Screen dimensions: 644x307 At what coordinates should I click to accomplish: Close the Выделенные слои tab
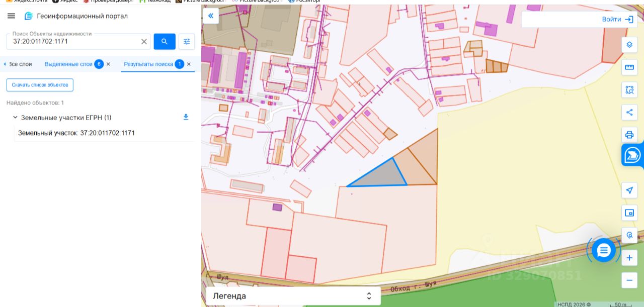pos(108,64)
